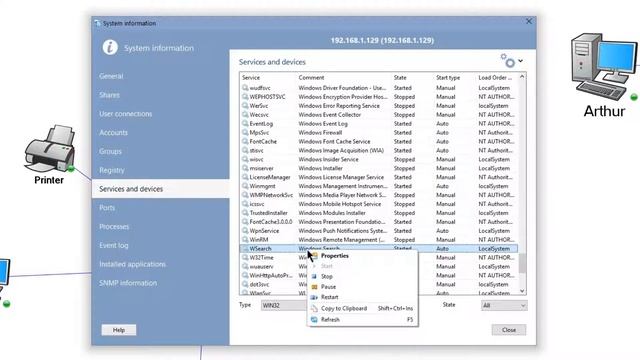Open the Ports section
Viewport: 640px width, 360px height.
pyautogui.click(x=160, y=208)
